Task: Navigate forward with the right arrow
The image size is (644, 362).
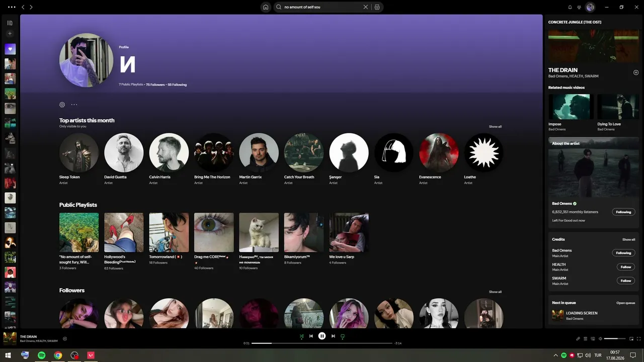Action: tap(31, 7)
